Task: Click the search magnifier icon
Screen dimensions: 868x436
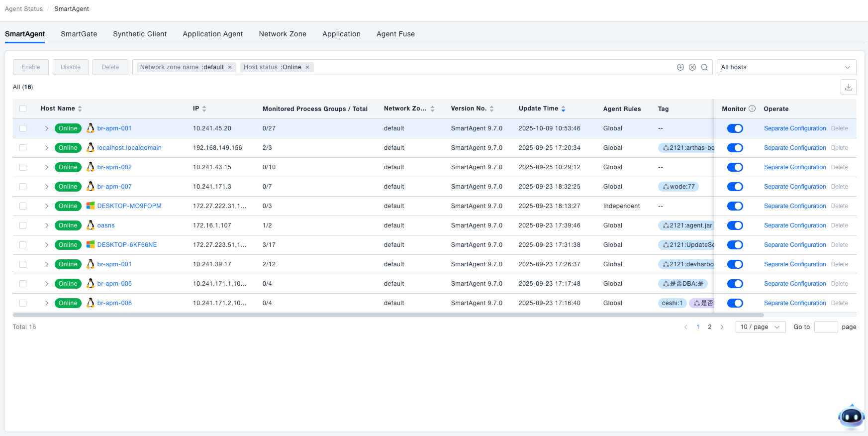Action: tap(704, 67)
